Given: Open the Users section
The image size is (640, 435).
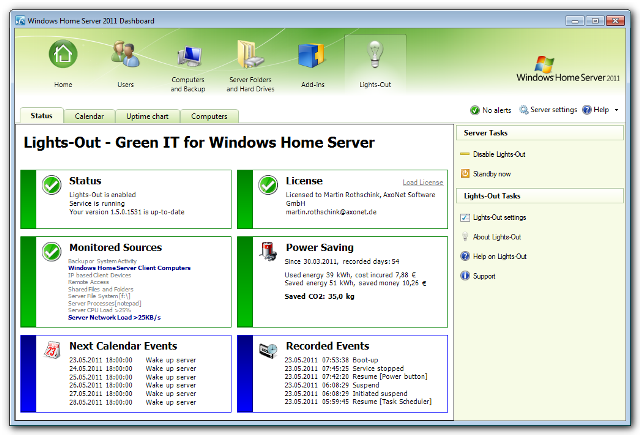Looking at the screenshot, I should tap(125, 64).
